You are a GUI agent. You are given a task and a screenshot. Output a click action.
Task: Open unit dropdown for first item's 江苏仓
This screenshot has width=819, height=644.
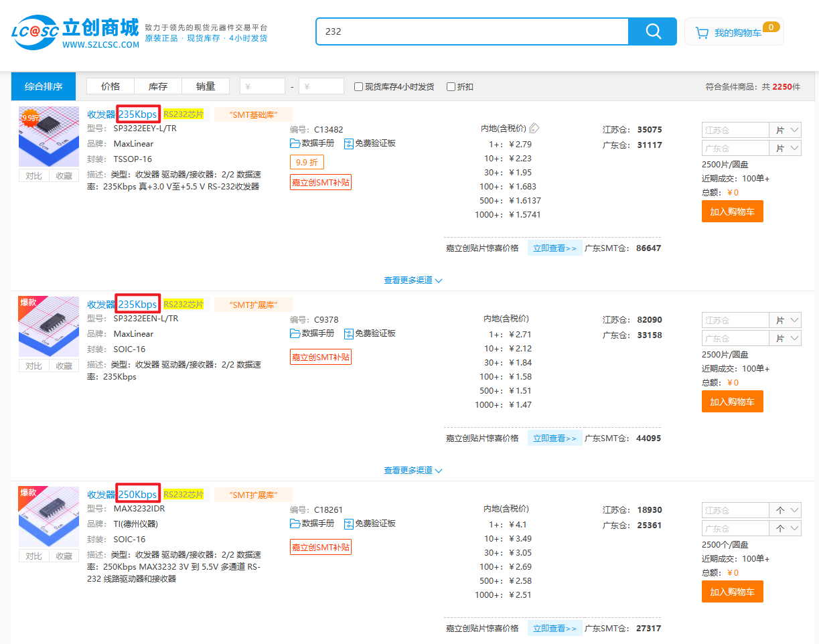785,131
